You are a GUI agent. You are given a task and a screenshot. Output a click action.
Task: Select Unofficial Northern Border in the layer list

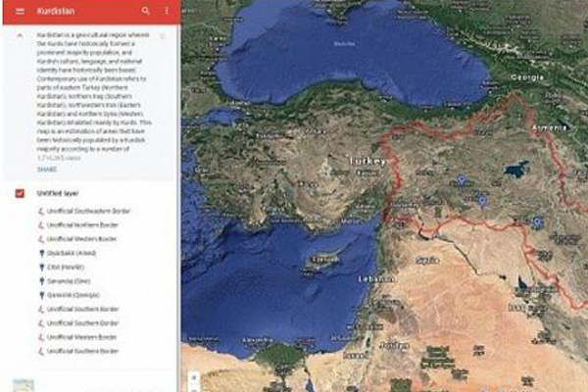tap(82, 225)
